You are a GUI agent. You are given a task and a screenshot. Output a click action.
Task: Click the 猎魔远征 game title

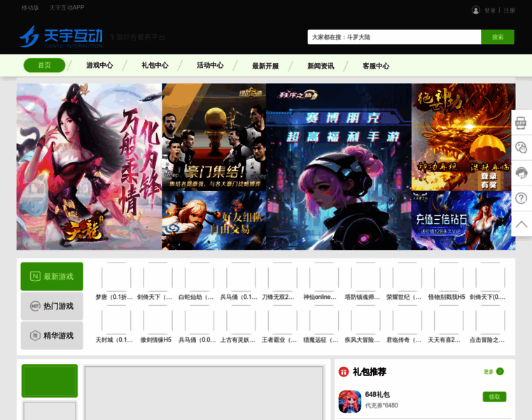coord(321,340)
